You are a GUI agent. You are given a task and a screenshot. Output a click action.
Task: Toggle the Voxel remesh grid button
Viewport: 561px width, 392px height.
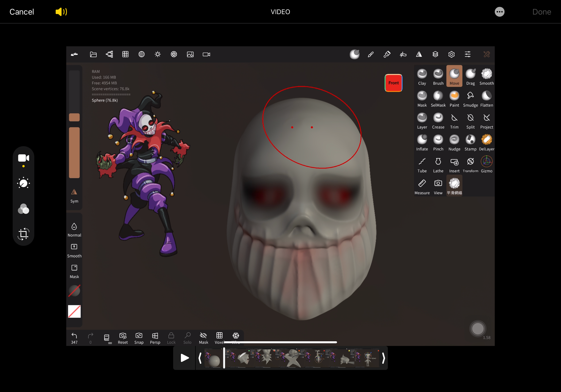tap(219, 338)
